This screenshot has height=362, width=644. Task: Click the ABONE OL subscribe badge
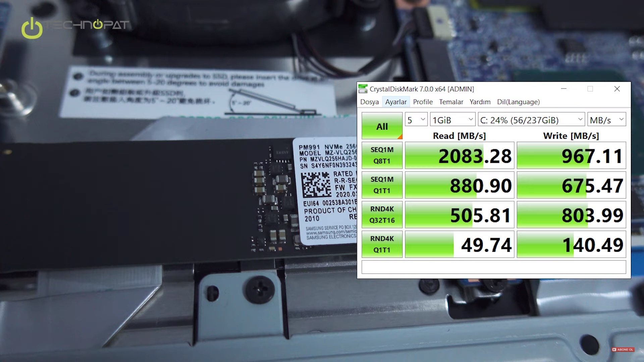(x=623, y=350)
